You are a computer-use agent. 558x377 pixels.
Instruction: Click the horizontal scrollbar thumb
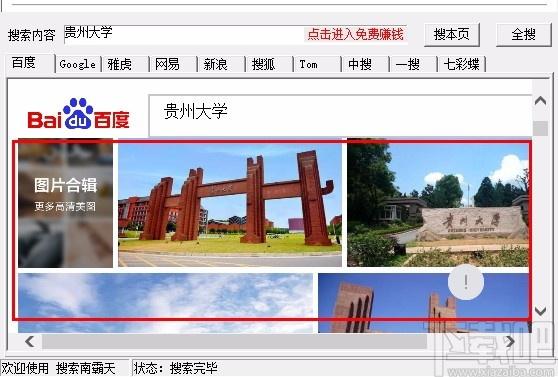235,341
